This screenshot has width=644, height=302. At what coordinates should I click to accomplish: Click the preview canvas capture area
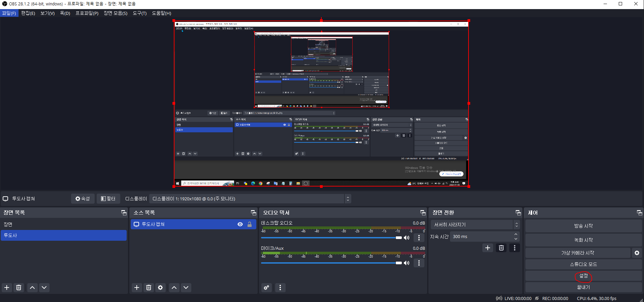321,103
